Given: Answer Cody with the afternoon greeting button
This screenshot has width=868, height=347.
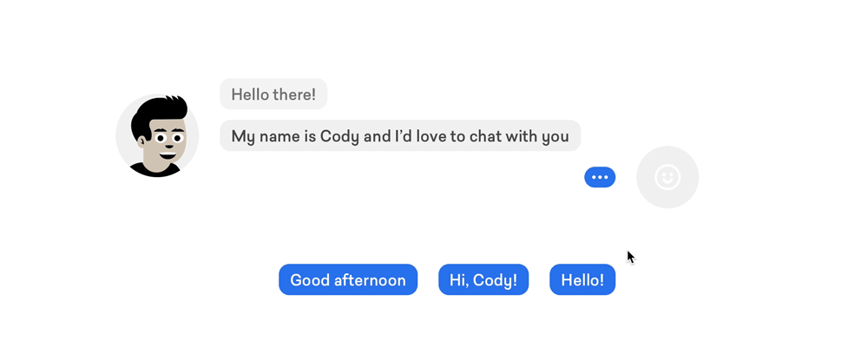Looking at the screenshot, I should click(x=348, y=279).
